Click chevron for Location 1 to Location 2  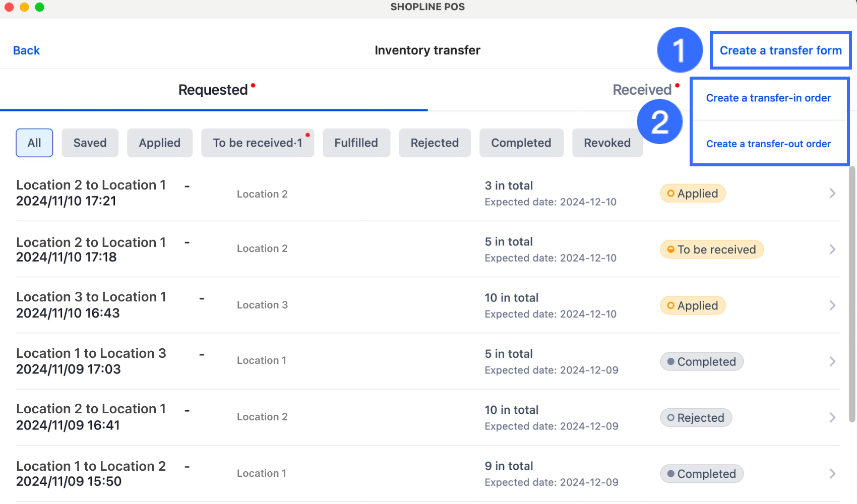point(832,474)
